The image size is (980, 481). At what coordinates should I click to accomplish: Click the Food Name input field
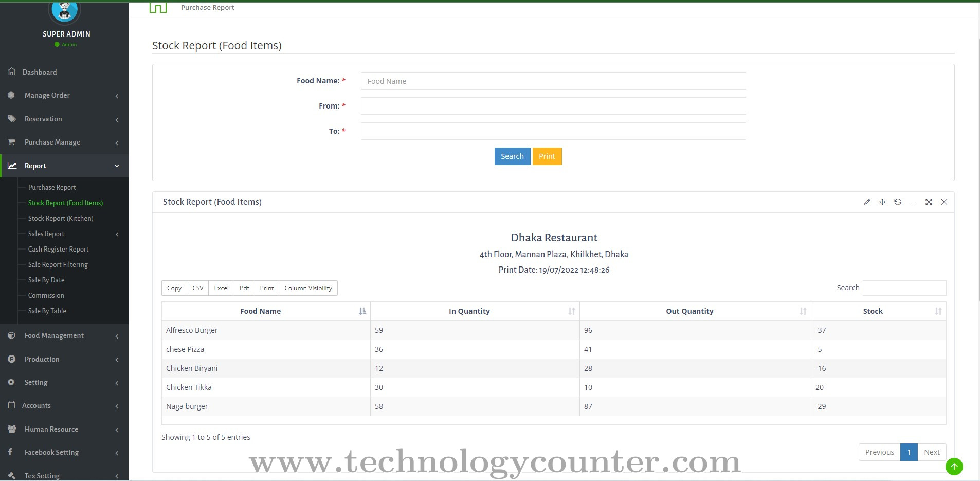pos(553,81)
